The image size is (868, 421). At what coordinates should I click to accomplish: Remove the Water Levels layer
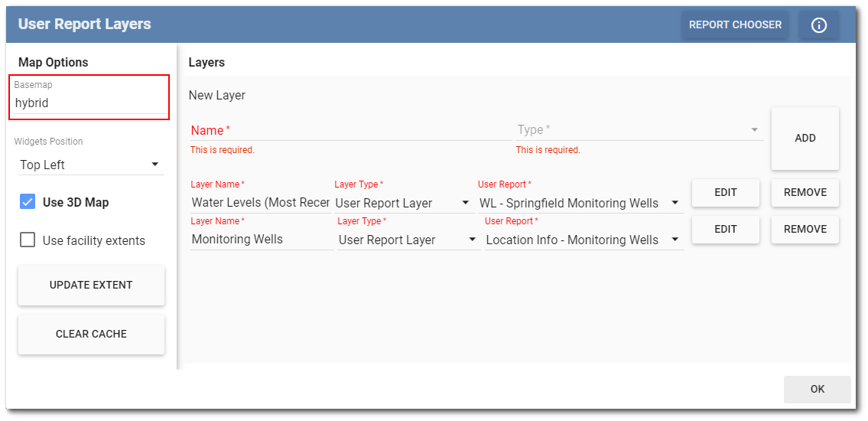pyautogui.click(x=805, y=193)
